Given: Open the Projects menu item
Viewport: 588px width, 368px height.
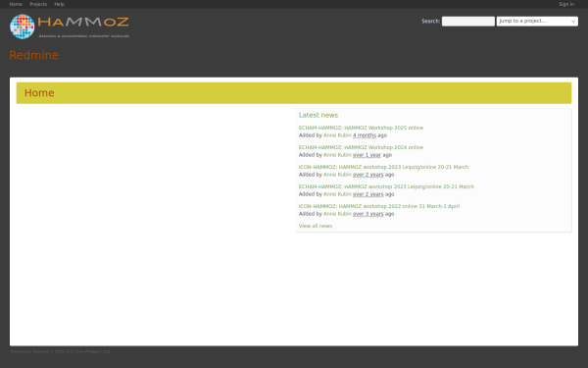Looking at the screenshot, I should [x=38, y=4].
